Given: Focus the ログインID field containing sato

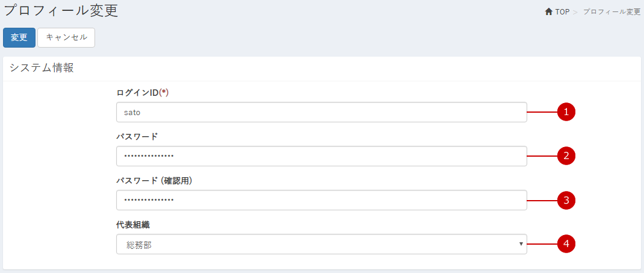Looking at the screenshot, I should coord(321,112).
